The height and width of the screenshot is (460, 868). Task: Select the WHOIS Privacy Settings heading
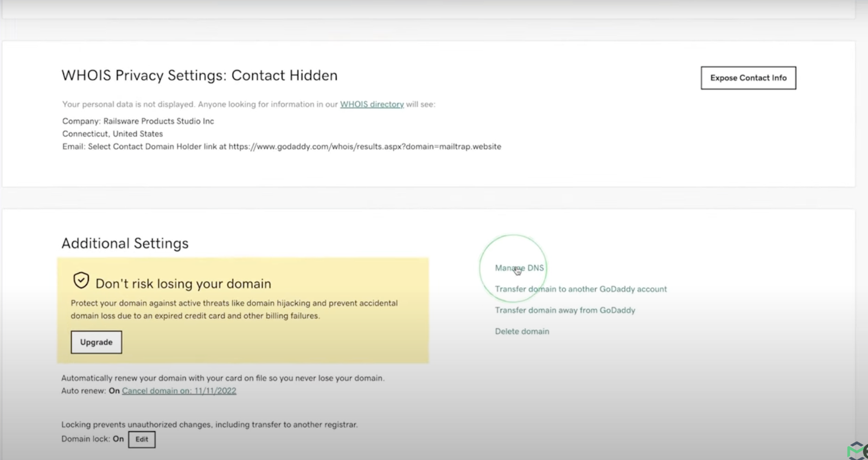(199, 75)
